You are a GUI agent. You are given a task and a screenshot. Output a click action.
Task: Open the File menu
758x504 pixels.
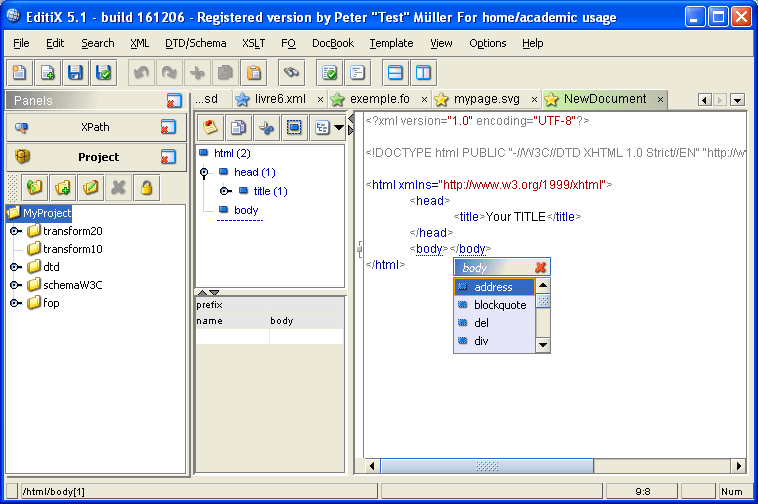(21, 43)
